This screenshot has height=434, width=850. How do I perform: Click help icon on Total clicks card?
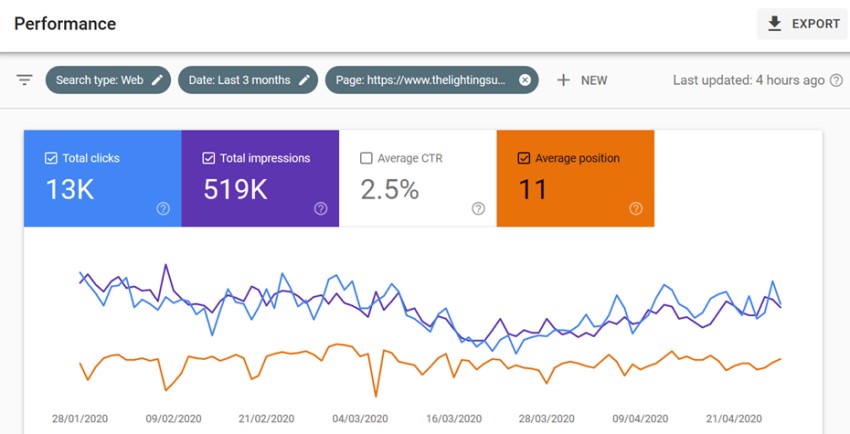(163, 209)
